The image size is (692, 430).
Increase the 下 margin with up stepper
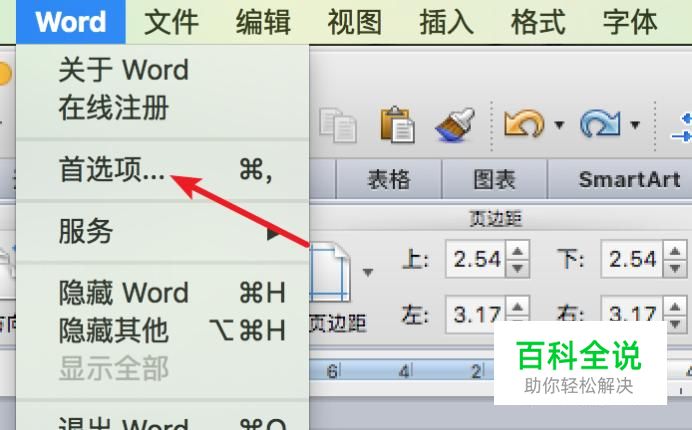(675, 251)
